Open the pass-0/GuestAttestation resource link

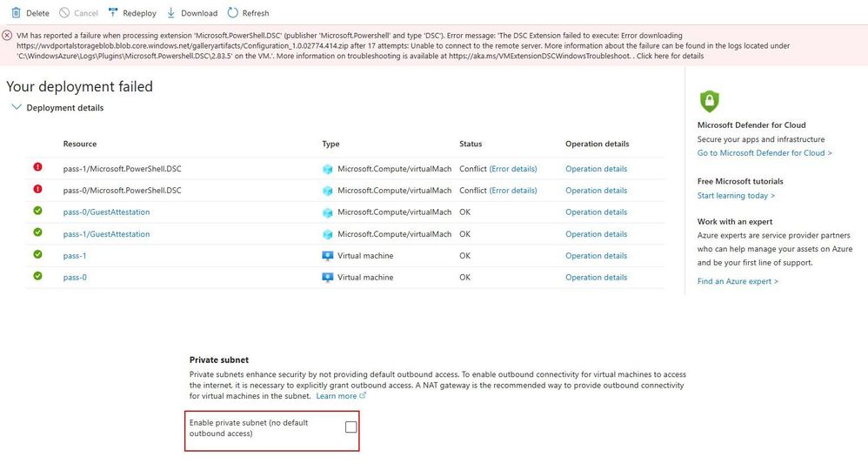point(106,212)
